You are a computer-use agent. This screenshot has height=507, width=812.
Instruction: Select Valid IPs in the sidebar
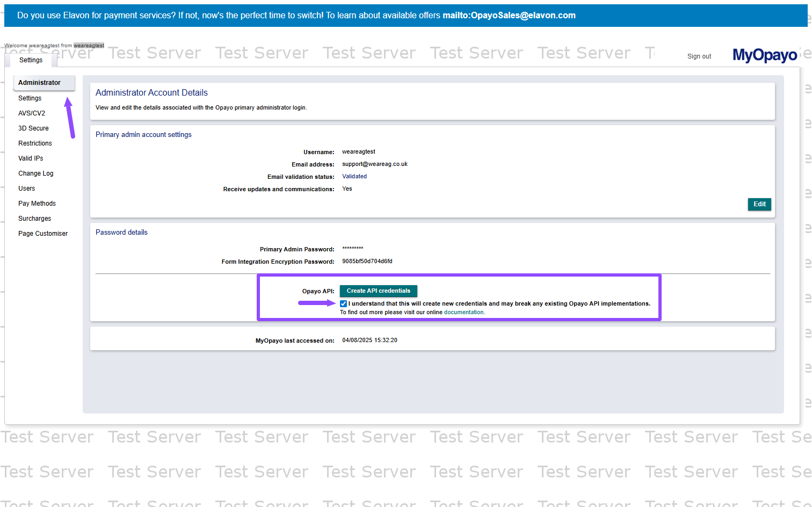click(x=31, y=158)
